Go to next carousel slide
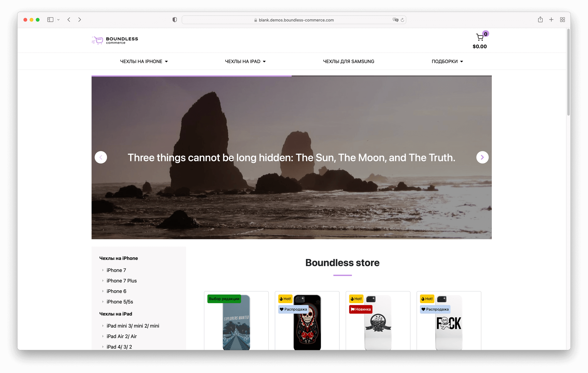The width and height of the screenshot is (588, 373). pos(482,157)
